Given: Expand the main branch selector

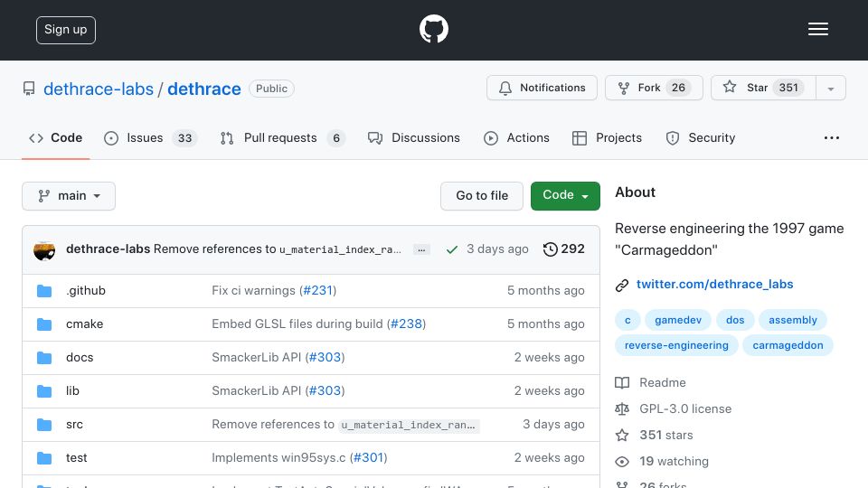Looking at the screenshot, I should pyautogui.click(x=69, y=196).
